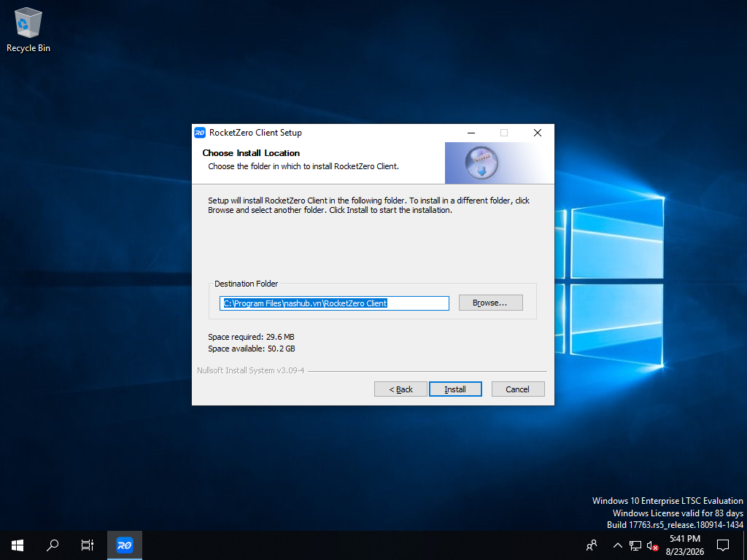Viewport: 747px width, 560px height.
Task: Click the 'Choose Install Location' heading
Action: [251, 153]
